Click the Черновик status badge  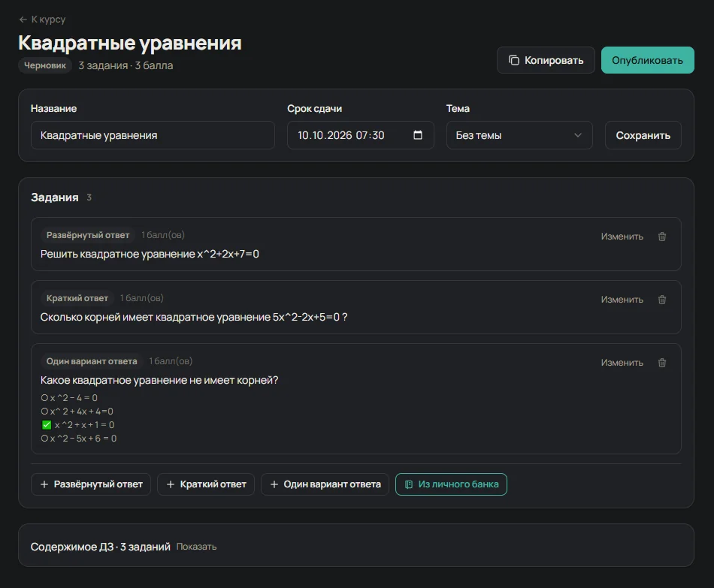tap(44, 65)
